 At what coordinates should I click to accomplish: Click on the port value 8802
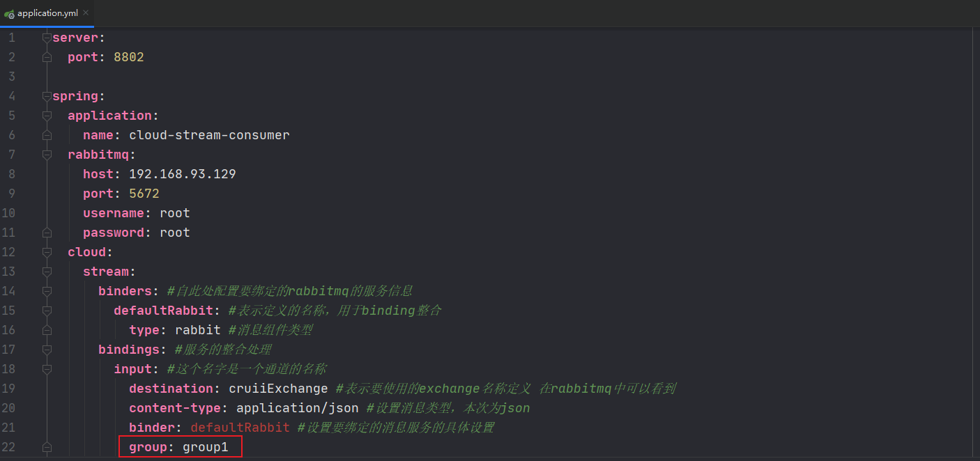128,57
